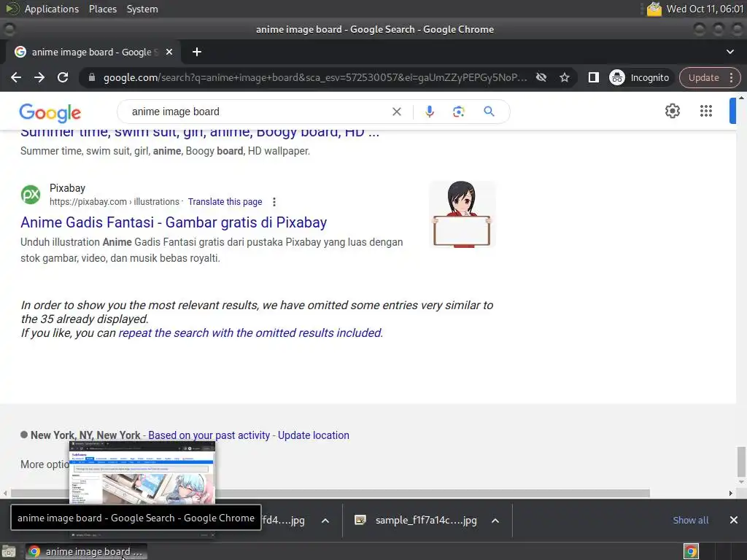Click the notification tray icon near the clock
Image resolution: width=747 pixels, height=560 pixels.
tap(654, 9)
